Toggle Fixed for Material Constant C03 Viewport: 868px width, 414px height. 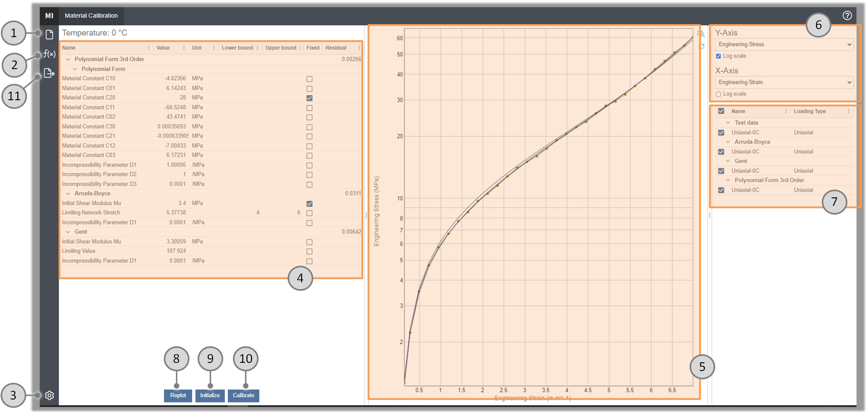(x=310, y=156)
